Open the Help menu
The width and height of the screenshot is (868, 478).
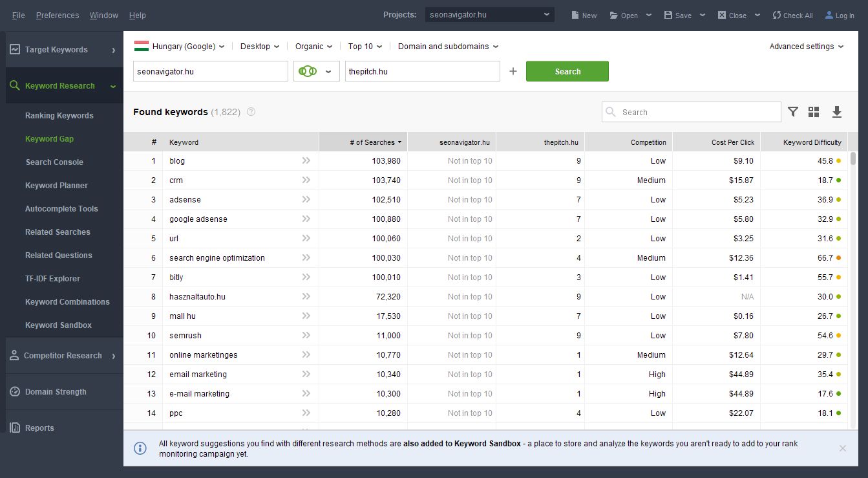[138, 15]
